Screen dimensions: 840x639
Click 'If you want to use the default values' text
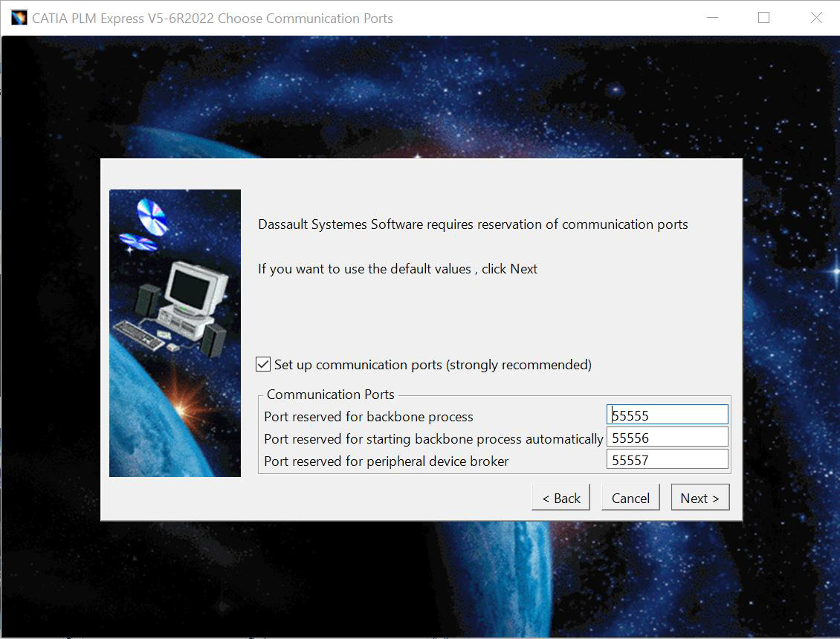[x=398, y=269]
